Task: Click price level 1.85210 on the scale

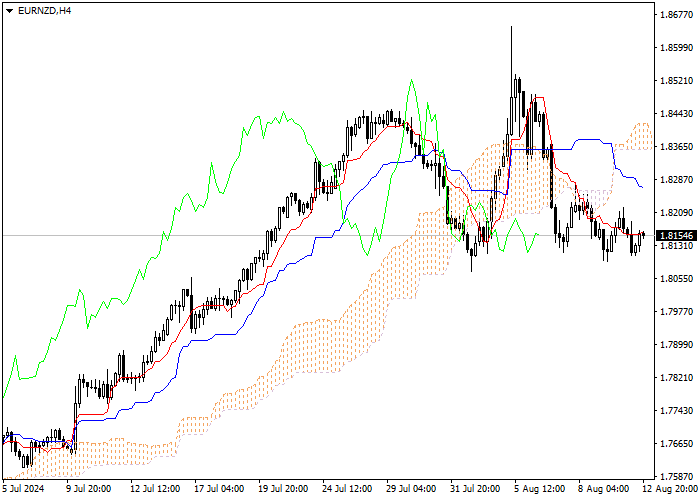Action: 676,81
